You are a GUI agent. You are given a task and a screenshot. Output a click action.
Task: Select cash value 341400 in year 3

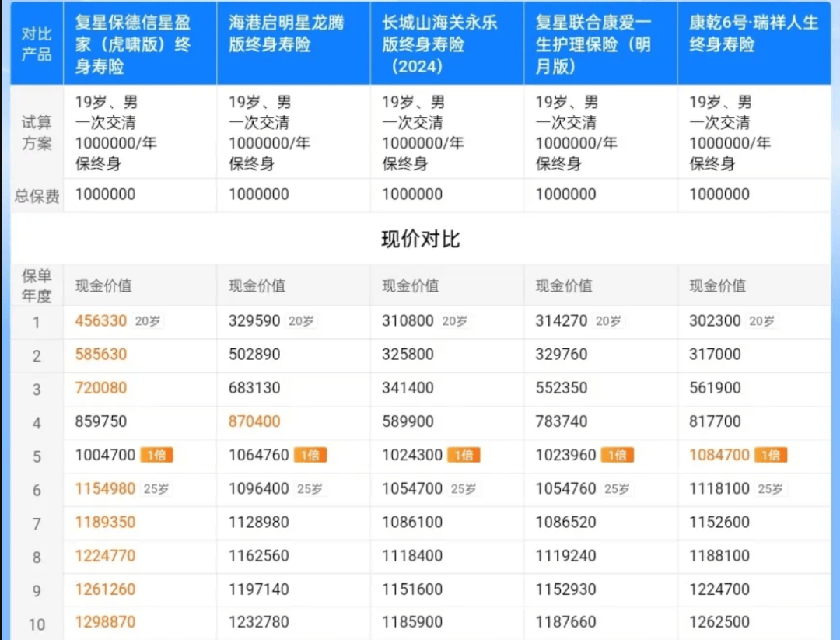click(408, 388)
